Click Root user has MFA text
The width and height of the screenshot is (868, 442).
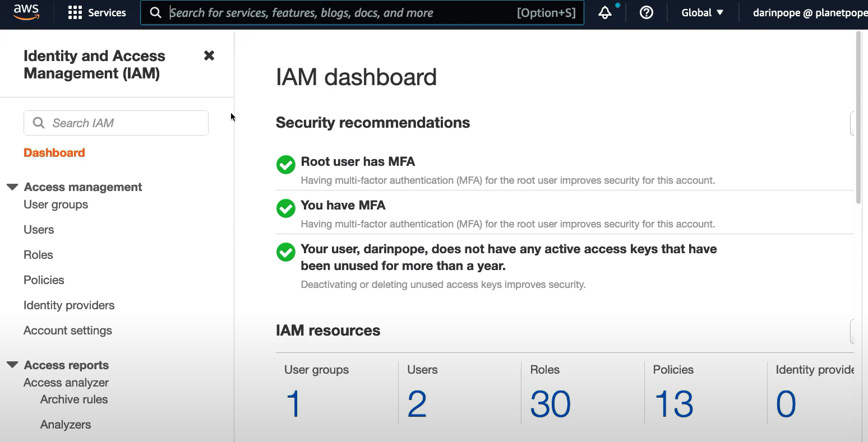point(358,162)
